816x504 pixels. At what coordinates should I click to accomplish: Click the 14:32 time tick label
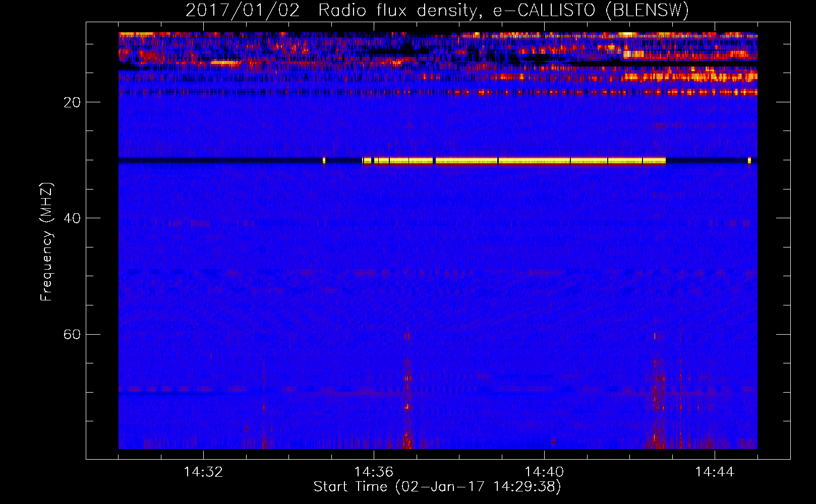[203, 472]
